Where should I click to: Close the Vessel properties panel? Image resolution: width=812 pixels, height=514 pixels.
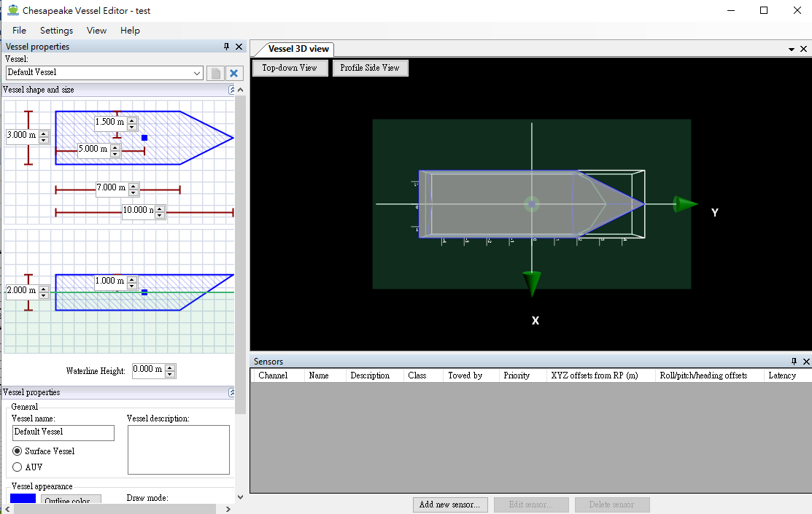coord(239,47)
